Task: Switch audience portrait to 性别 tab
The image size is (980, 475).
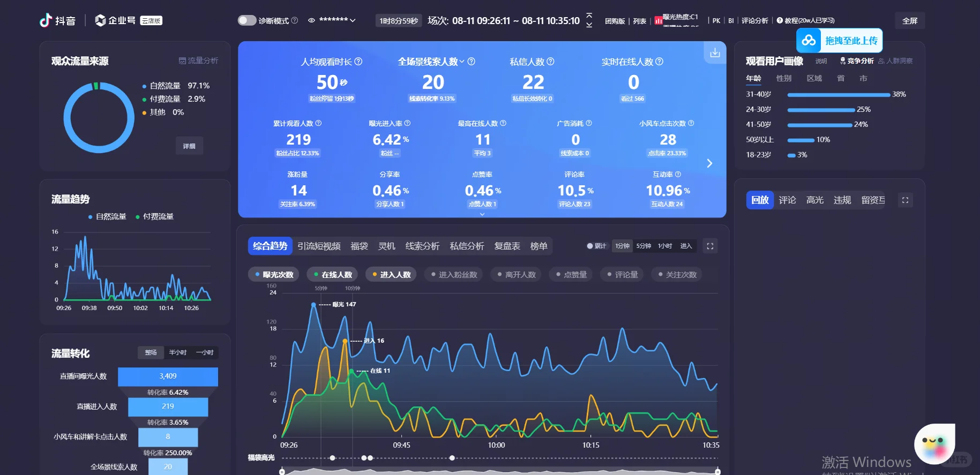Action: (783, 78)
